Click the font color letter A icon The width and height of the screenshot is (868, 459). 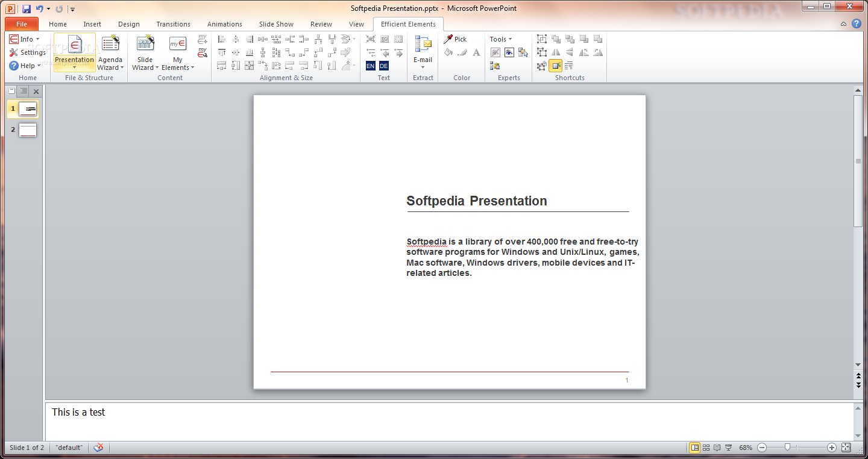(x=476, y=52)
